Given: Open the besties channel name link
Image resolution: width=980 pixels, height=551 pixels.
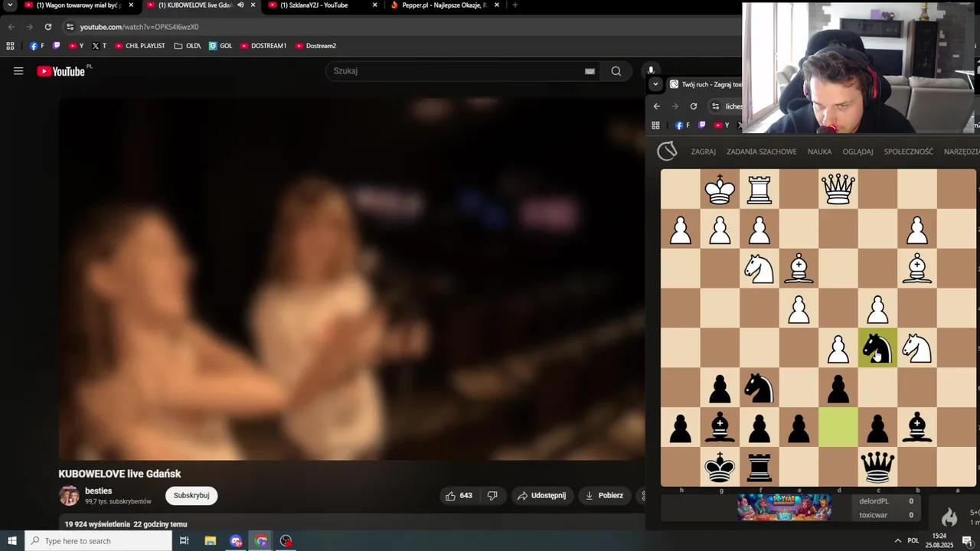Looking at the screenshot, I should [99, 491].
